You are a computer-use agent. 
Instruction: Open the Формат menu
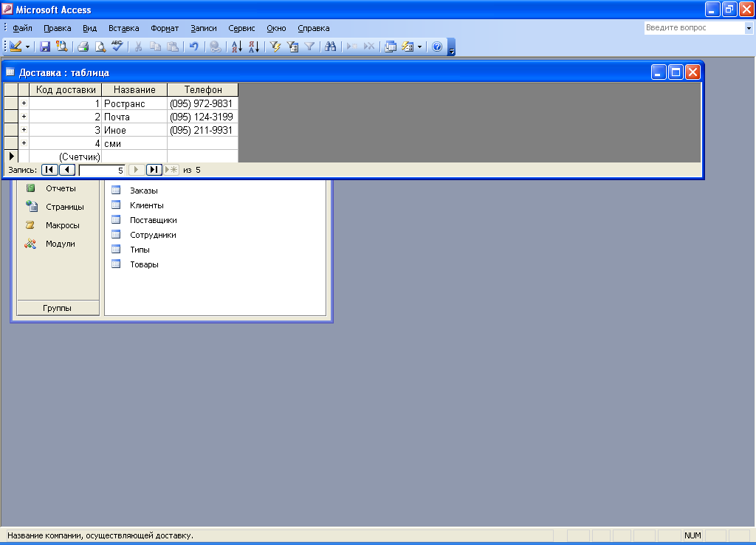pyautogui.click(x=165, y=28)
